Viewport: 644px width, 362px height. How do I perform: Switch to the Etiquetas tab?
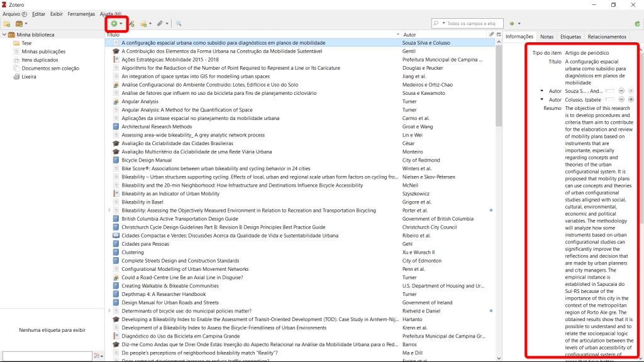pyautogui.click(x=570, y=36)
